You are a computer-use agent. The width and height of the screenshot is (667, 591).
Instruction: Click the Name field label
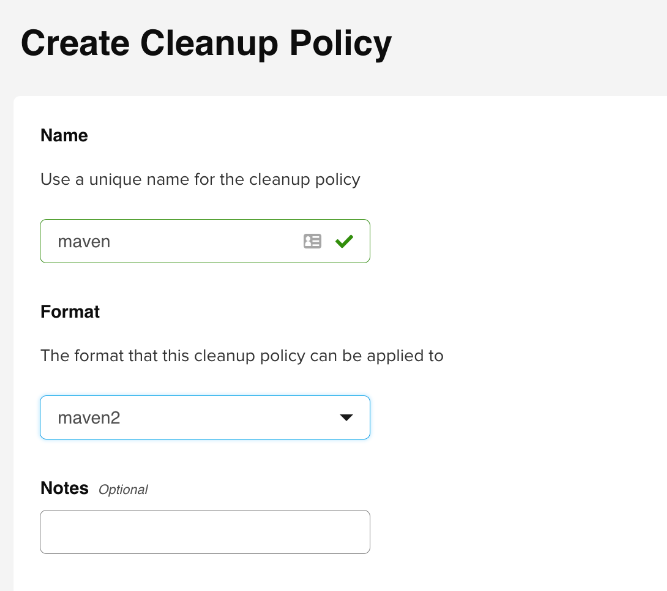point(64,135)
